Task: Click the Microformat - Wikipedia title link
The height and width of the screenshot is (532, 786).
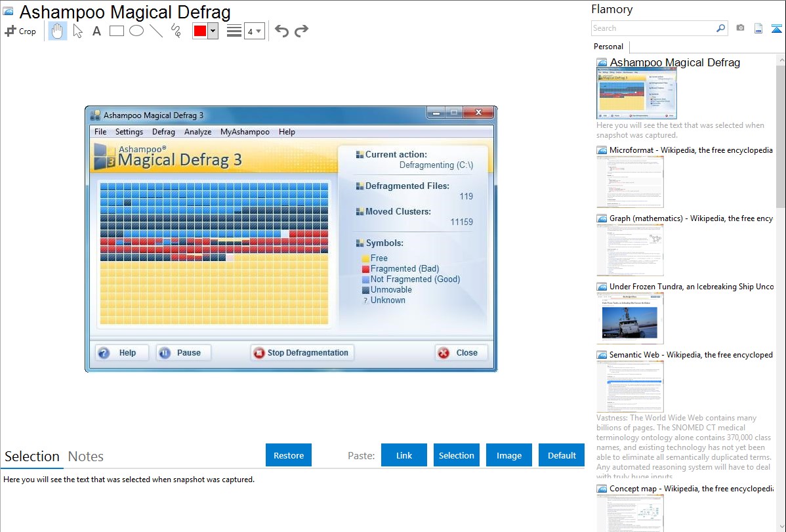Action: [x=691, y=150]
